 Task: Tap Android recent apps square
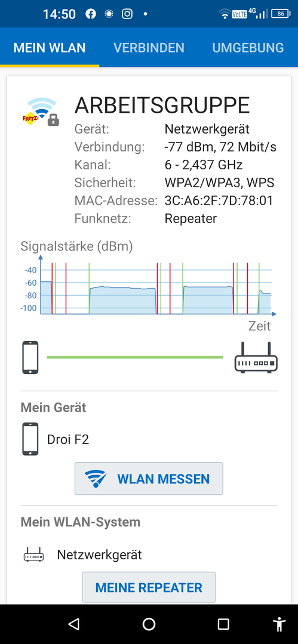click(223, 624)
